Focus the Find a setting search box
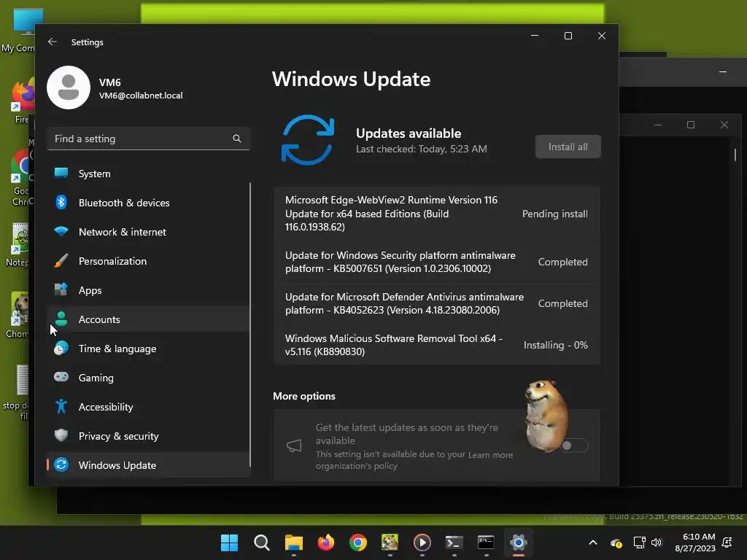This screenshot has height=560, width=747. (149, 139)
